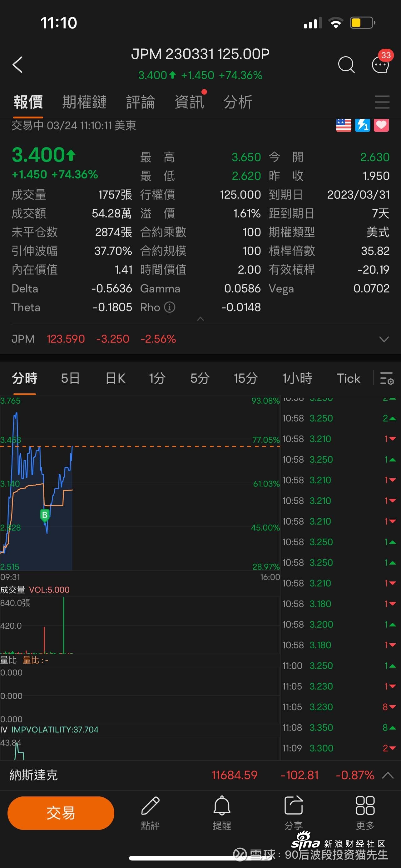Tap the tall green volume bar

pos(64,625)
